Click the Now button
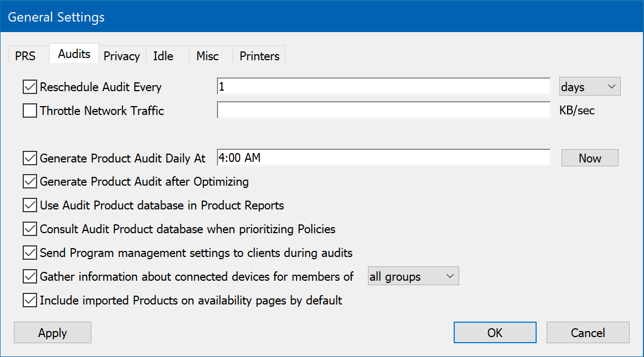 [x=590, y=159]
